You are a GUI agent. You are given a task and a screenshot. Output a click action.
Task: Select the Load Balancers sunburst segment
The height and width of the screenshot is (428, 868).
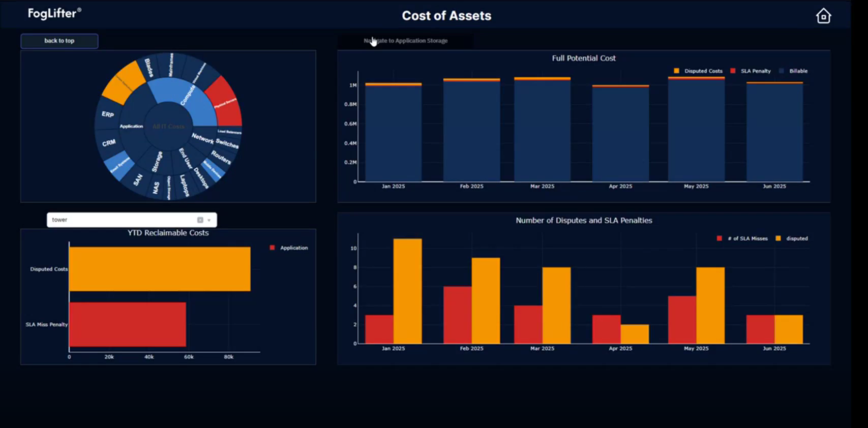pos(230,132)
